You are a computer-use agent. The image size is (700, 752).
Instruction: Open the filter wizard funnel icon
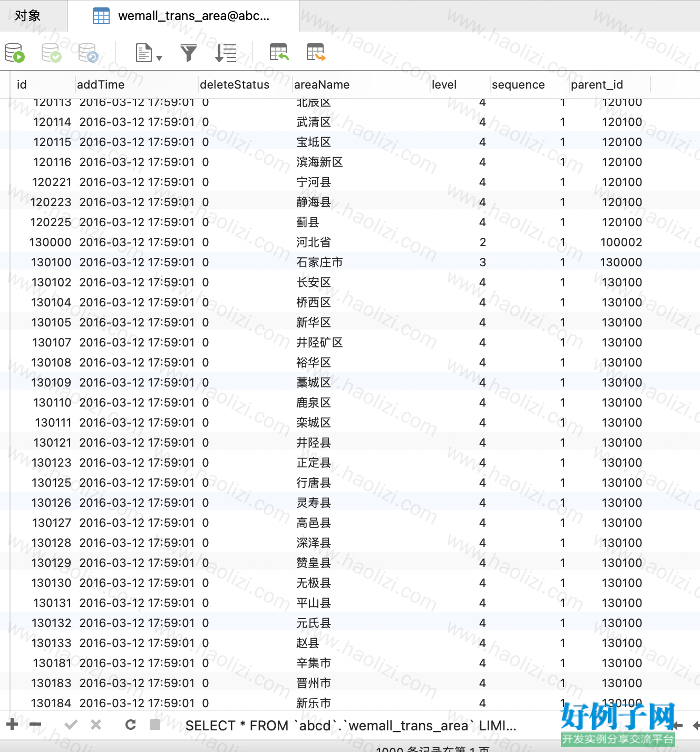[x=188, y=53]
